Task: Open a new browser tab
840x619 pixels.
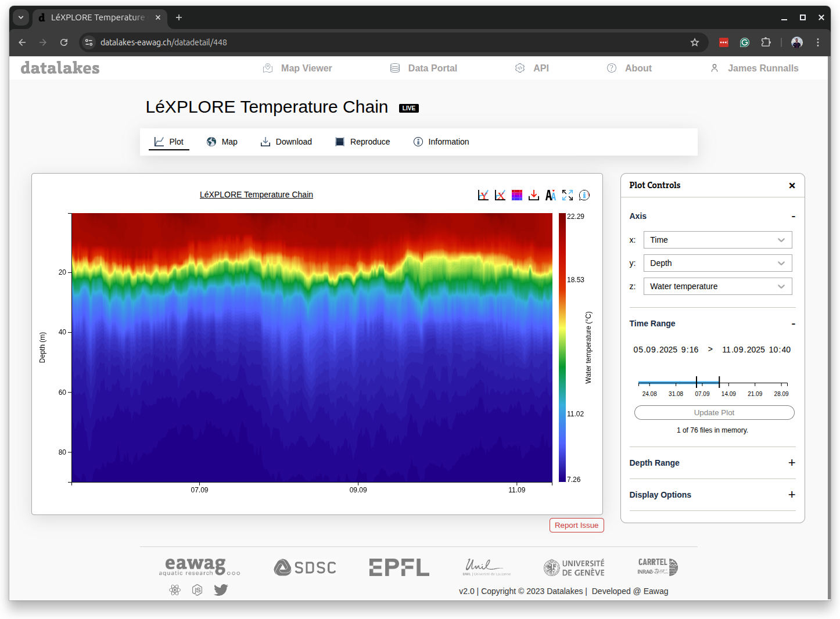Action: tap(179, 17)
